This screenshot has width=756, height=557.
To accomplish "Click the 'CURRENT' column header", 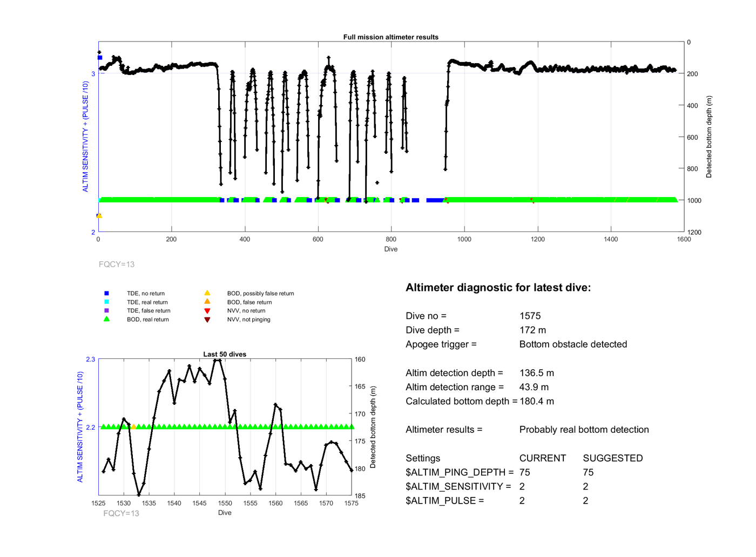I will pos(543,458).
